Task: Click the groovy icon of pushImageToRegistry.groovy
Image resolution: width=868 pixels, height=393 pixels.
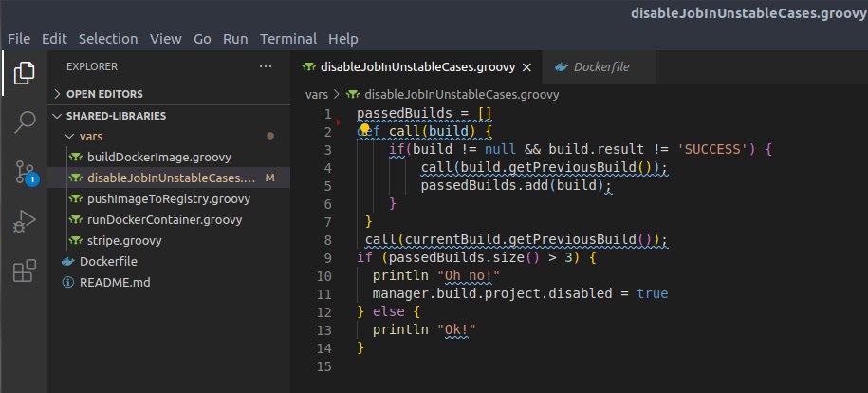Action: [x=75, y=199]
